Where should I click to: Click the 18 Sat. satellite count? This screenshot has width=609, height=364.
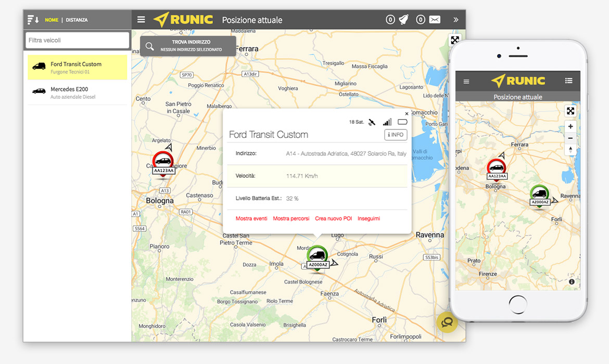tap(356, 122)
